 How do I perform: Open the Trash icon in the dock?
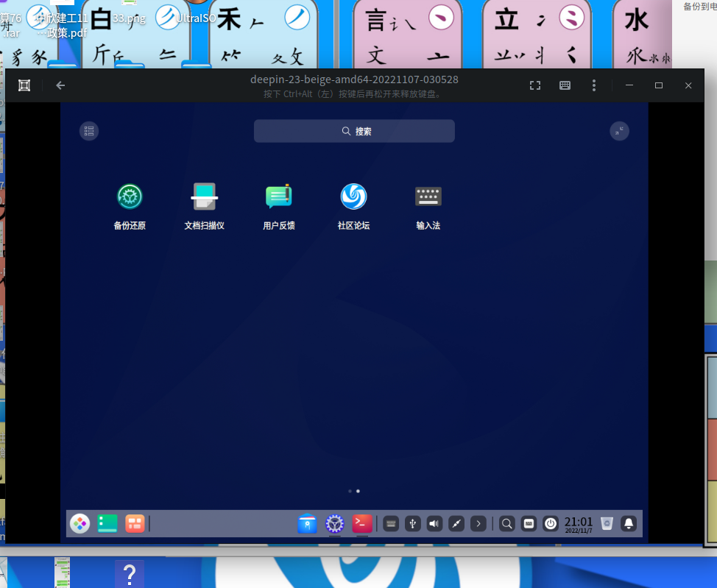[606, 524]
